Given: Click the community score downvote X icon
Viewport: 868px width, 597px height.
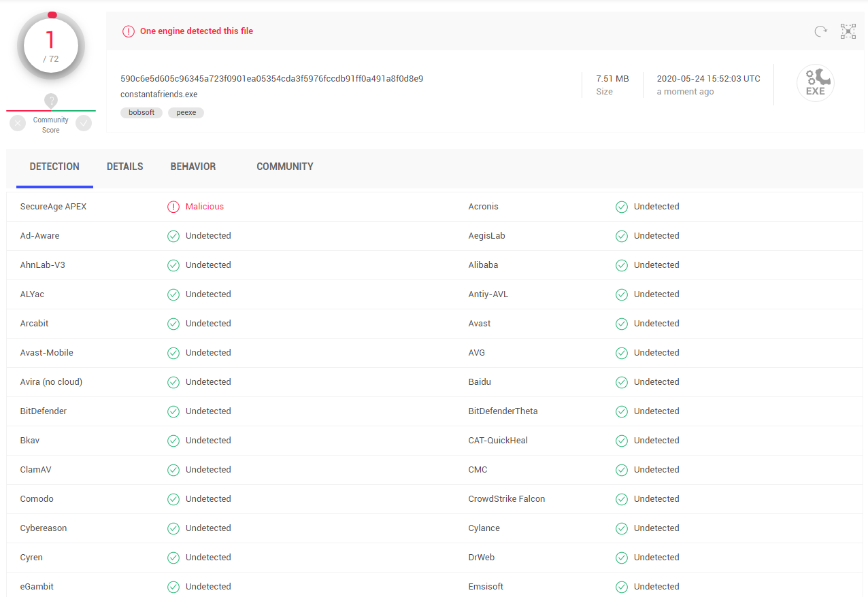Looking at the screenshot, I should (x=18, y=123).
